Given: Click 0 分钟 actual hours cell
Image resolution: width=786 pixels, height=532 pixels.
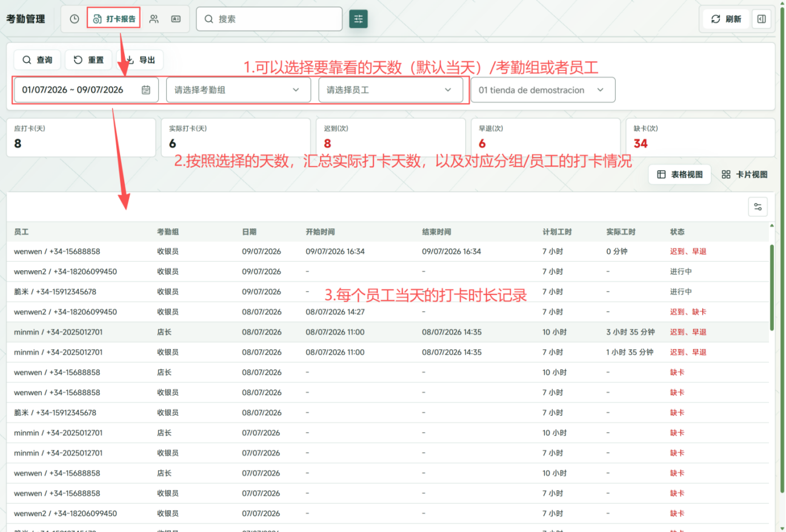Looking at the screenshot, I should click(617, 251).
